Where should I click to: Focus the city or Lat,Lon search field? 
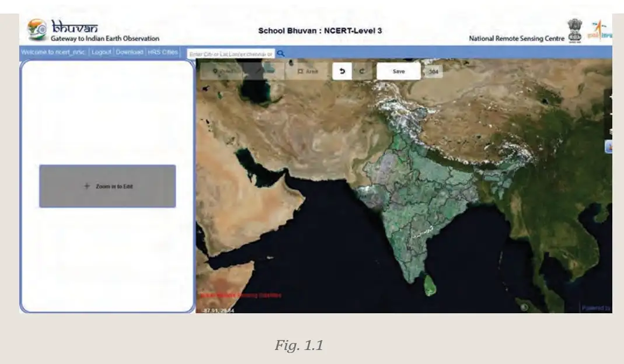pyautogui.click(x=231, y=54)
